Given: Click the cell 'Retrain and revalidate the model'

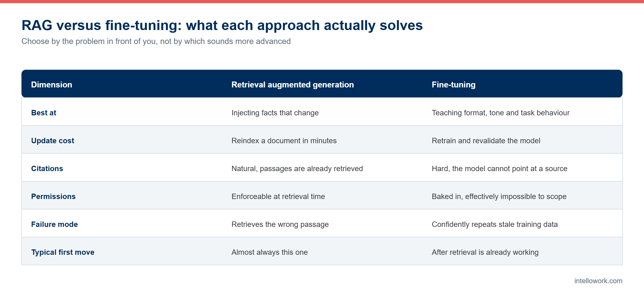Looking at the screenshot, I should pos(486,141).
